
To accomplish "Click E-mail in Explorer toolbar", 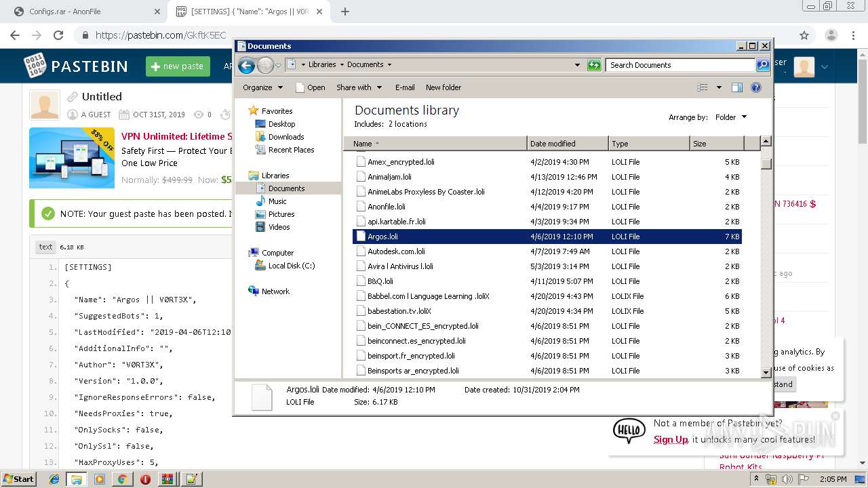I will click(405, 87).
